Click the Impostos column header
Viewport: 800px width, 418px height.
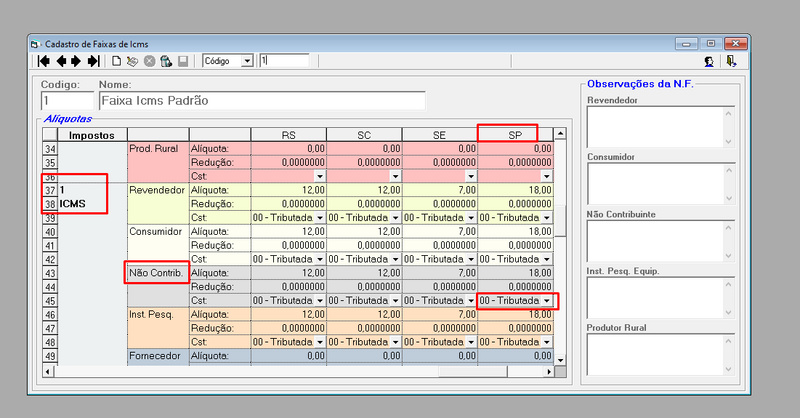[92, 135]
